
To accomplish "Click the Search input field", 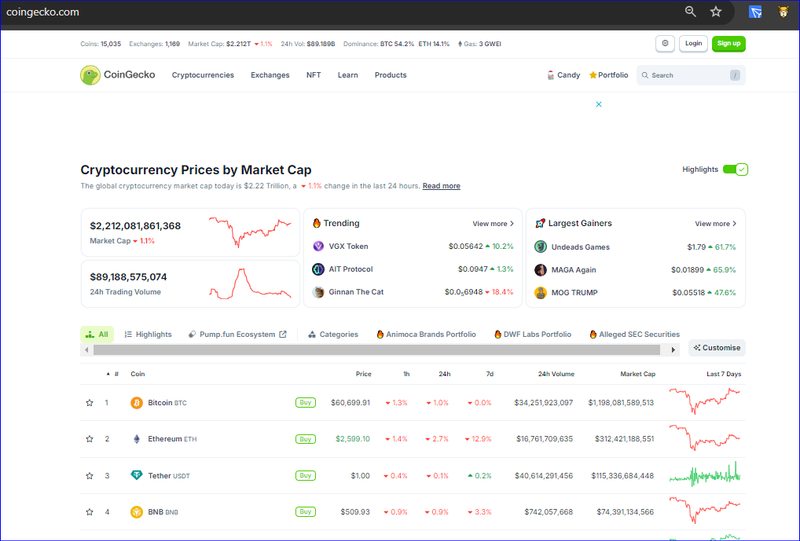I will coord(690,75).
